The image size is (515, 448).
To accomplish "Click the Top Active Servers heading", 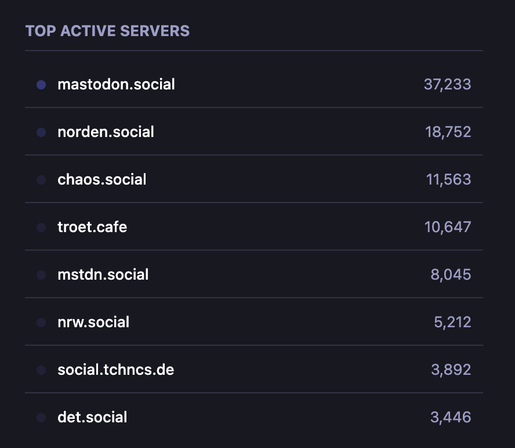I will (107, 31).
